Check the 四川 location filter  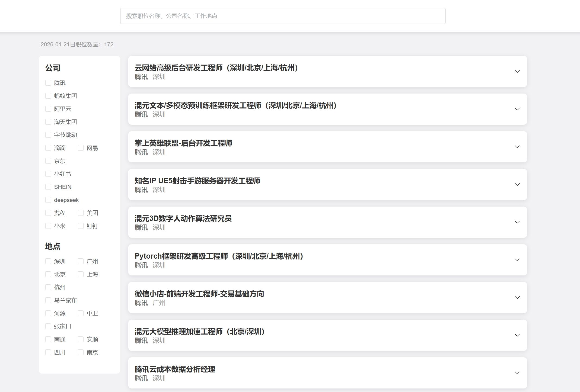(x=48, y=352)
